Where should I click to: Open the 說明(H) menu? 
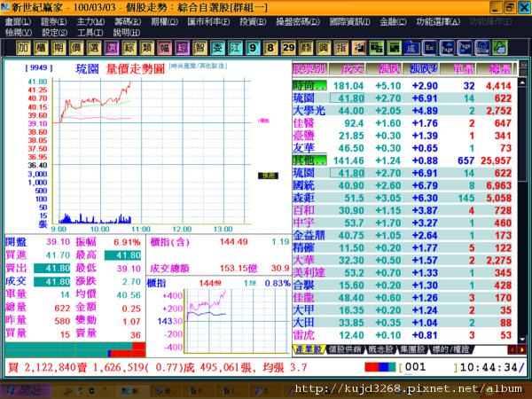tap(126, 33)
